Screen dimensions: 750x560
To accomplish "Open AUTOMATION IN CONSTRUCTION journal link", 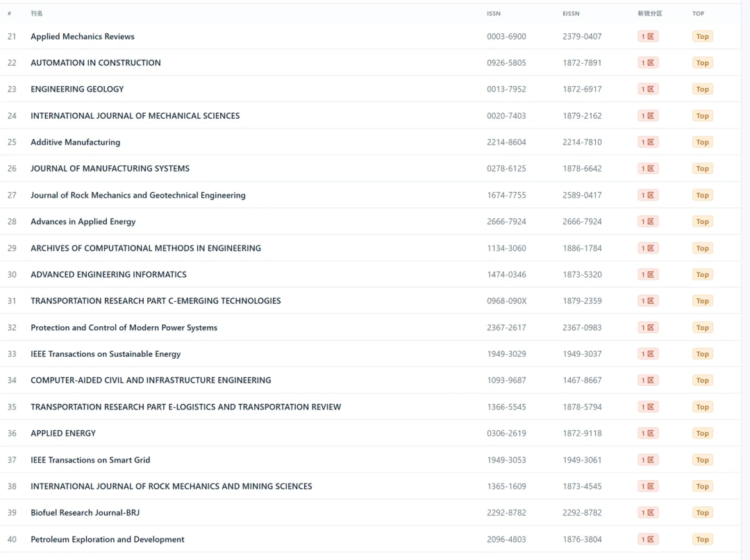I will point(96,62).
